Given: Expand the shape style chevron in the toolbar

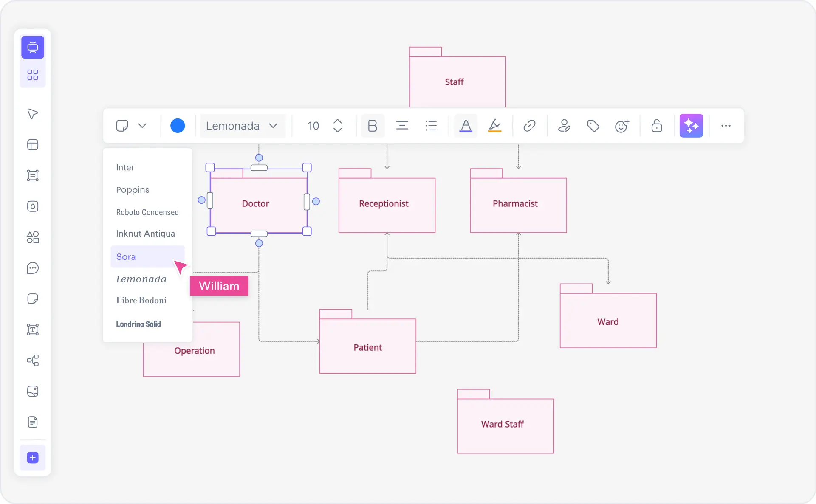Looking at the screenshot, I should coord(143,125).
